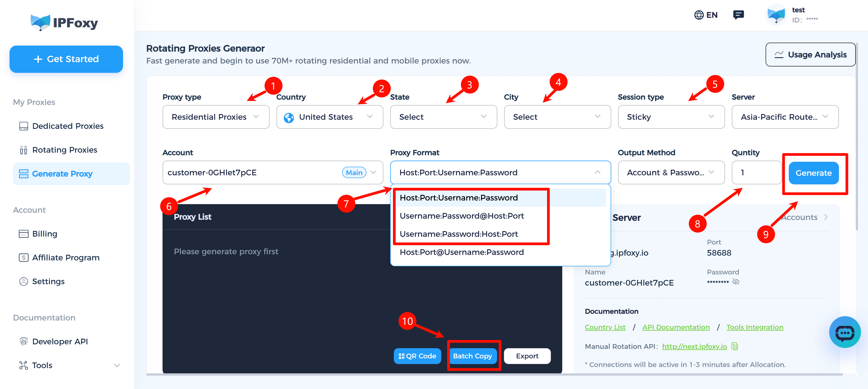The width and height of the screenshot is (868, 389).
Task: Open the State dropdown
Action: 444,117
